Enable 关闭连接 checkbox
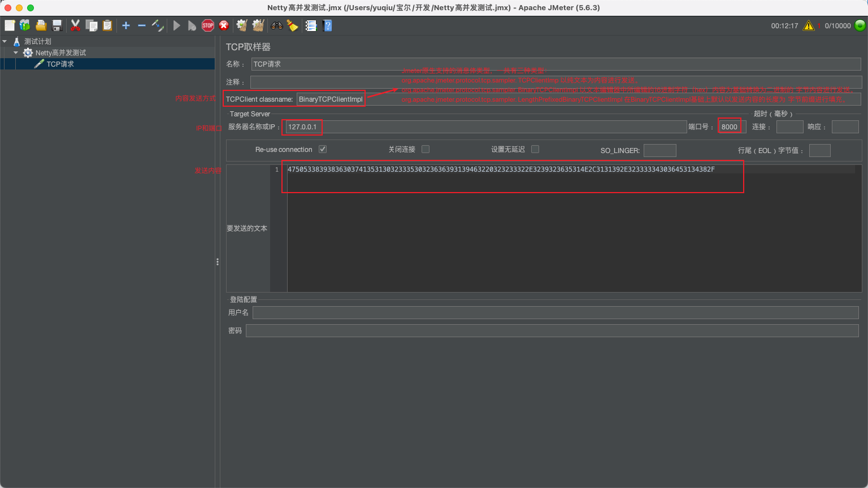The height and width of the screenshot is (488, 868). [426, 149]
